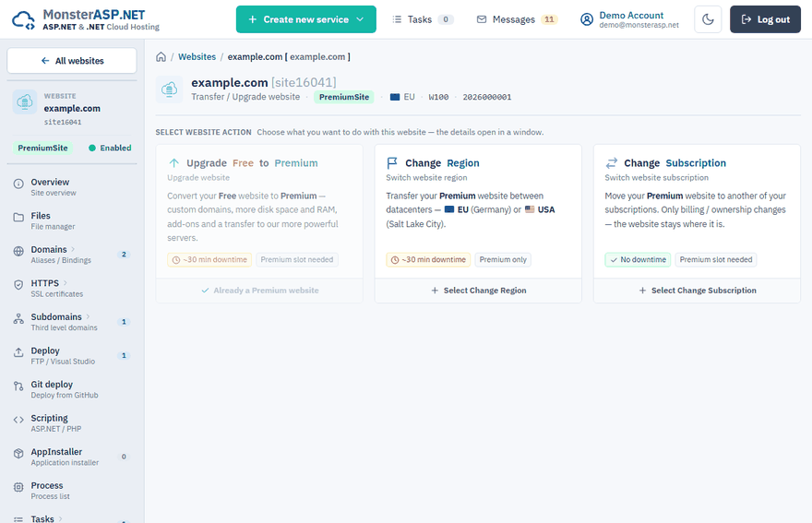Click Premium slot needed badge in Change Subscription
The image size is (812, 523).
716,260
